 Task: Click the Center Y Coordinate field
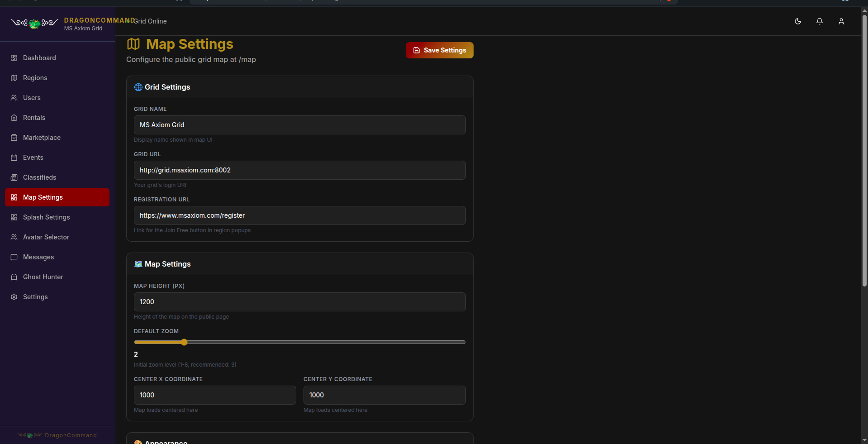point(384,395)
